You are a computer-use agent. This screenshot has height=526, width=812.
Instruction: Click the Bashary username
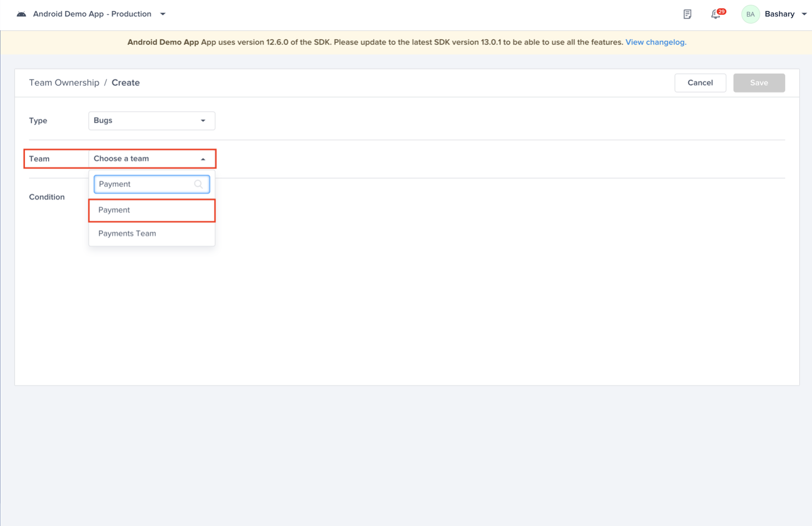click(x=779, y=14)
